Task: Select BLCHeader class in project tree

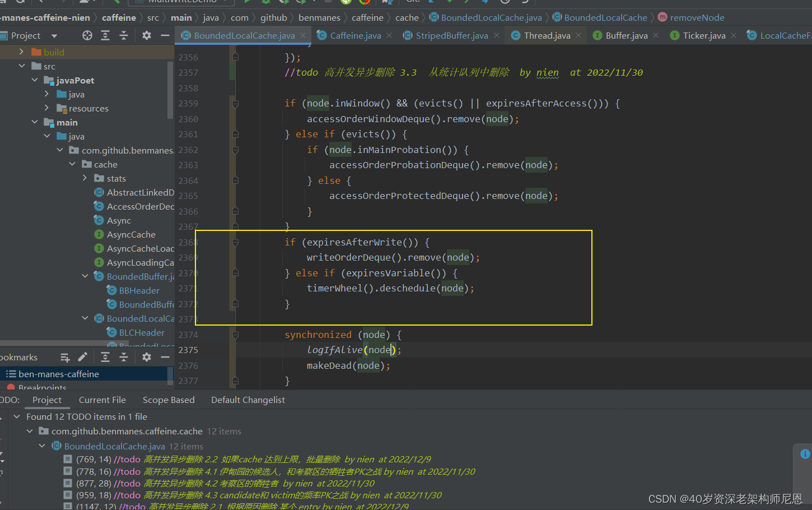Action: [142, 332]
